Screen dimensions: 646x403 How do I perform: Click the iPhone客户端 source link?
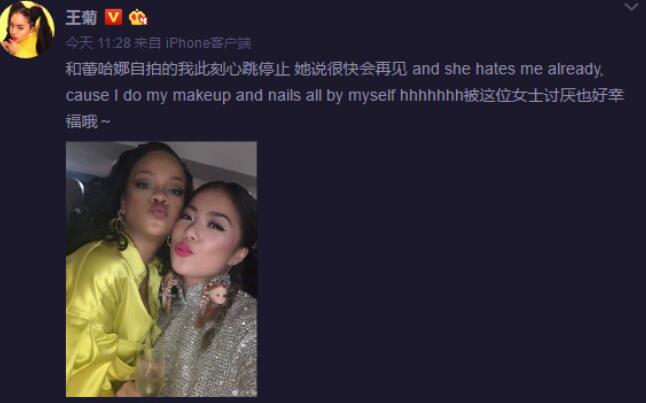point(208,43)
